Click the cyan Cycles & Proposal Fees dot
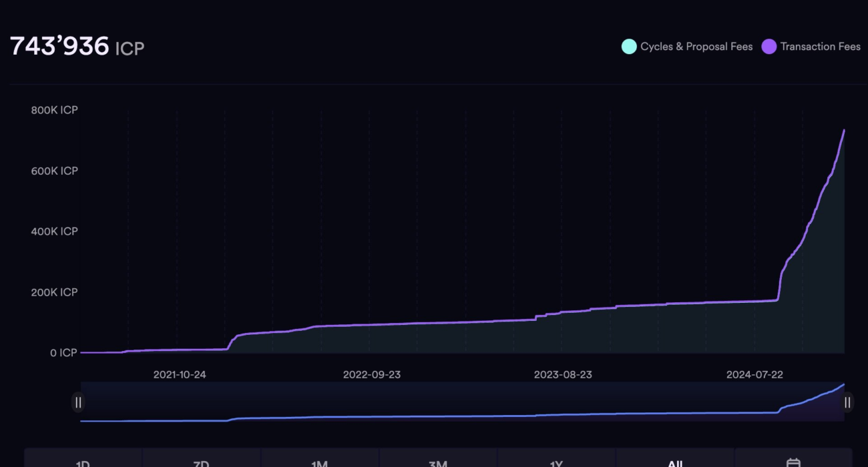Image resolution: width=868 pixels, height=467 pixels. click(x=628, y=47)
